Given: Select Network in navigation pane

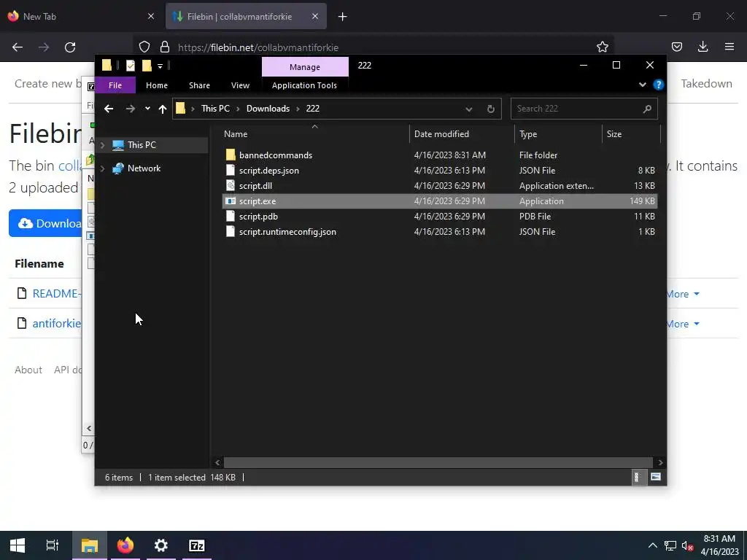Looking at the screenshot, I should [x=144, y=168].
